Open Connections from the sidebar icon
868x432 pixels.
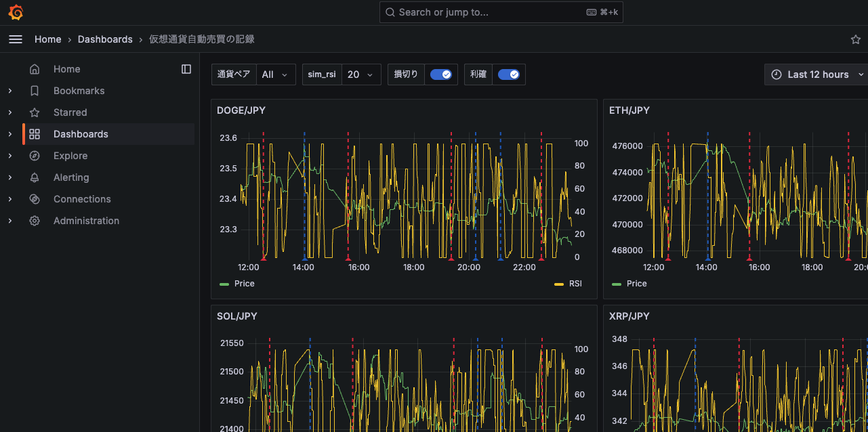pos(35,199)
